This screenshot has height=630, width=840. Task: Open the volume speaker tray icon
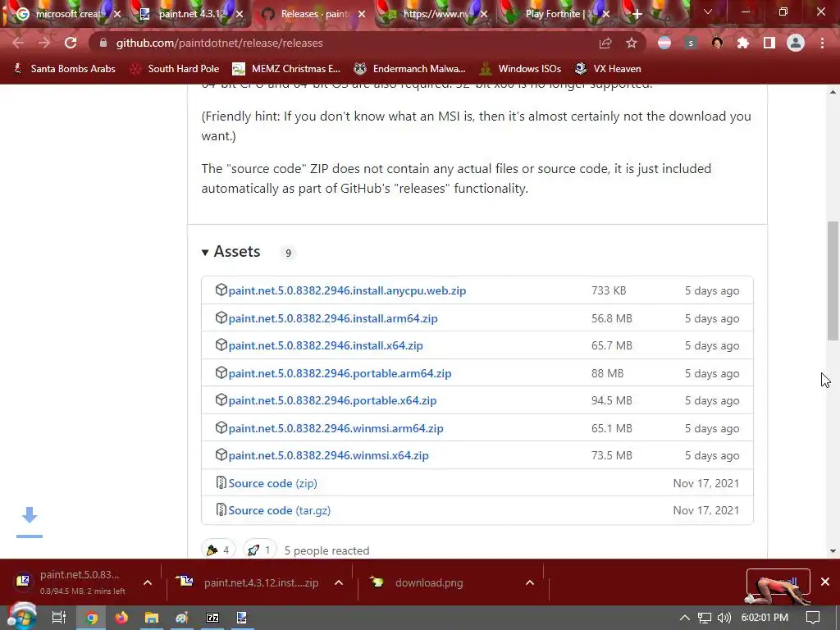coord(724,618)
